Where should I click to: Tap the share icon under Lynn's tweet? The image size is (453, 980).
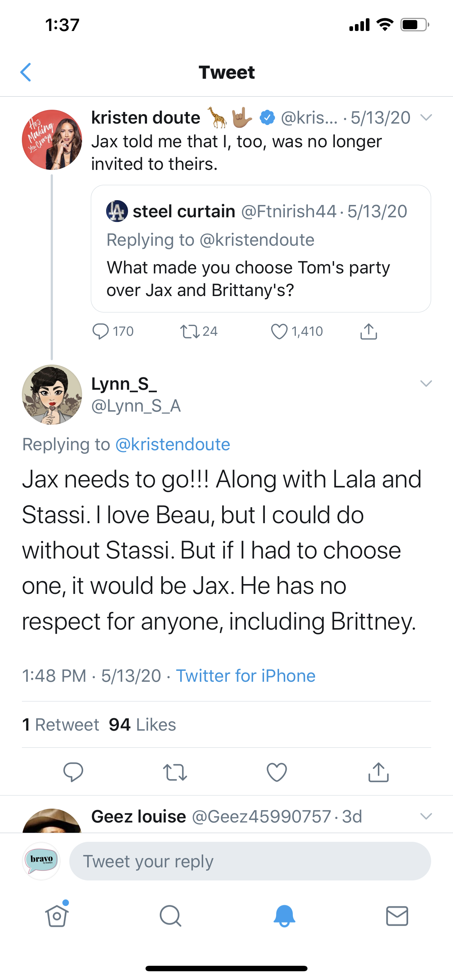click(x=378, y=771)
